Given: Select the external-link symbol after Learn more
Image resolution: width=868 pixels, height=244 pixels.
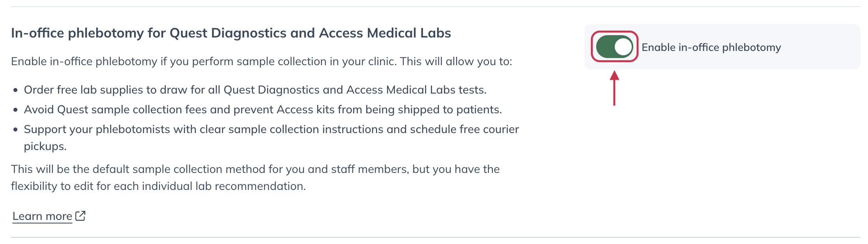Looking at the screenshot, I should (80, 216).
